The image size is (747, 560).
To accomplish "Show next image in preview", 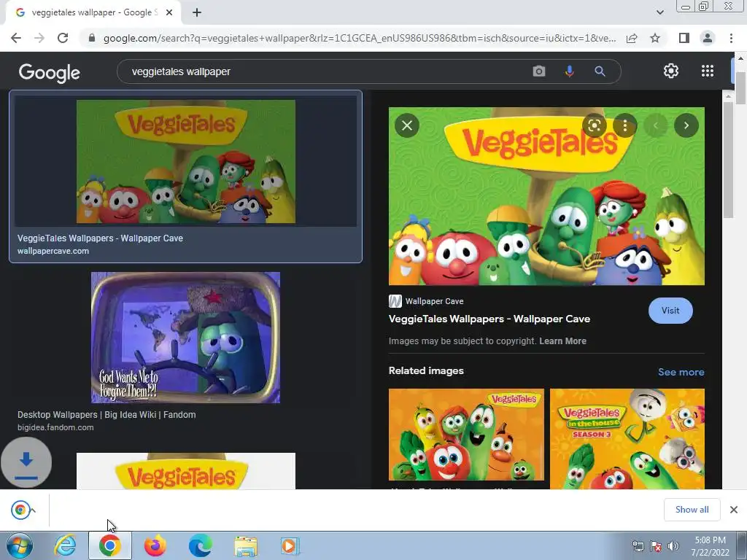I will click(x=686, y=125).
